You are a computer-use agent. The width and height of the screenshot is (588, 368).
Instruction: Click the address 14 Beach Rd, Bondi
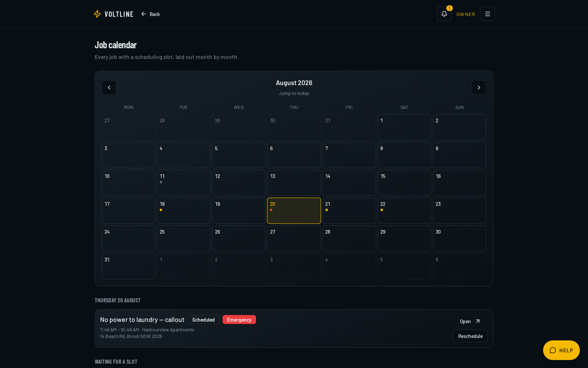pos(131,336)
